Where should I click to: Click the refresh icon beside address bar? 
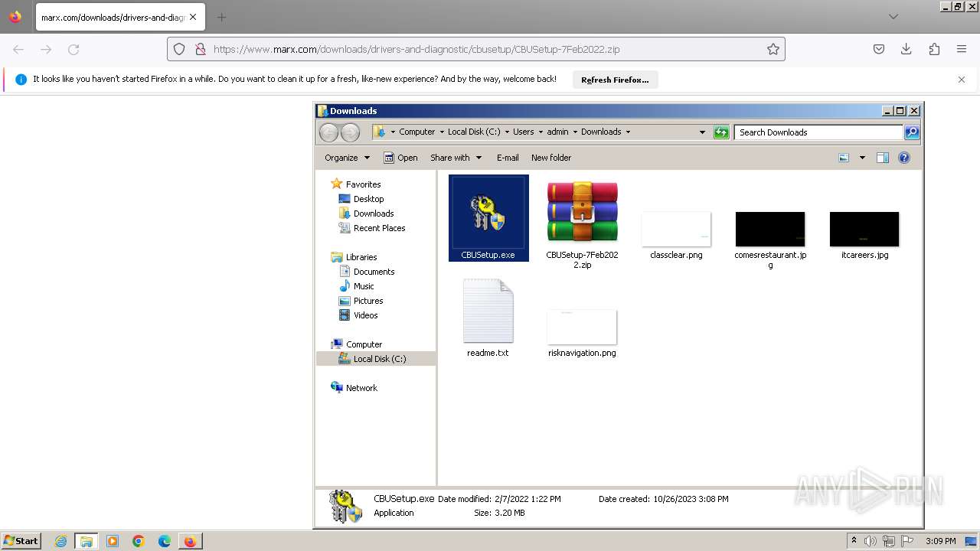[721, 132]
